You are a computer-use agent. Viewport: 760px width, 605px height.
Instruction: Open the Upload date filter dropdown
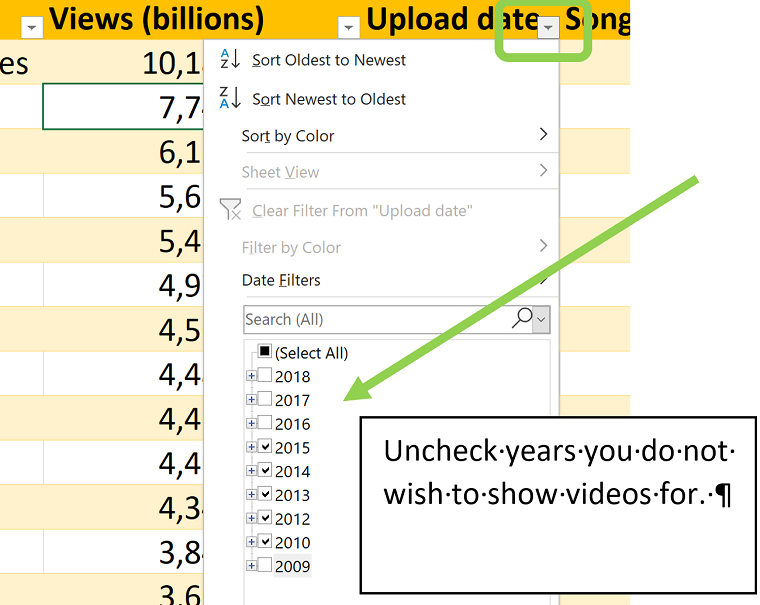[x=548, y=28]
